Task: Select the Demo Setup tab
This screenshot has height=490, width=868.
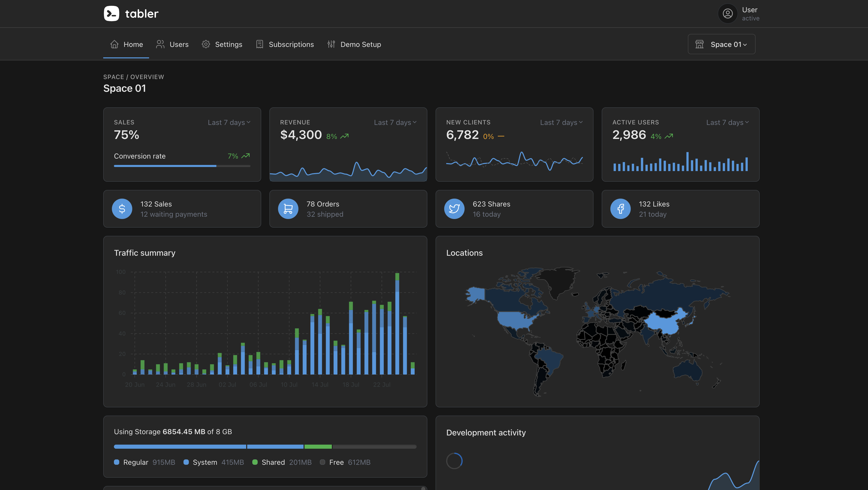Action: tap(354, 44)
